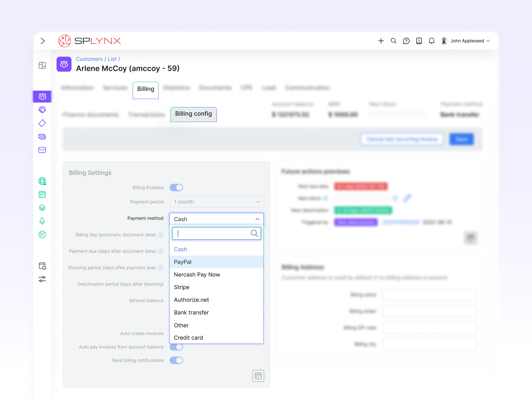Screen dimensions: 532x399
Task: Toggle Auto pay invoices from account balance
Action: pos(176,347)
